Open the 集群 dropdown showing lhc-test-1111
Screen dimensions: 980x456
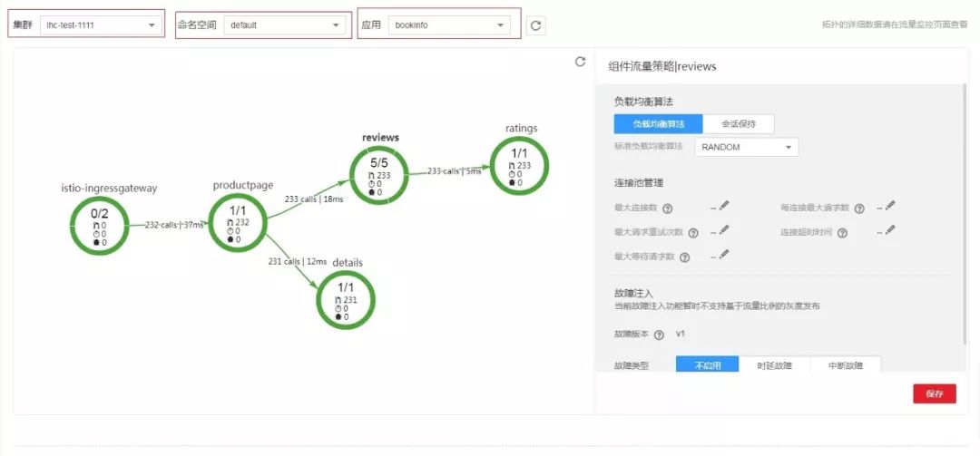click(101, 25)
